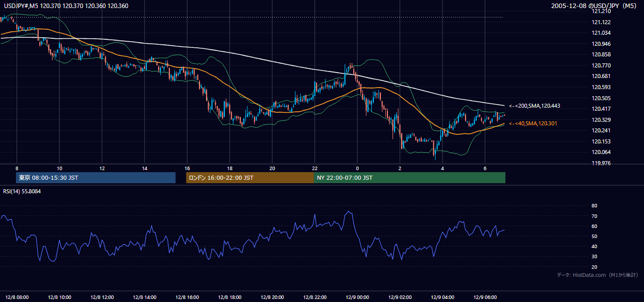Click hour label 10 on the chart time axis

click(x=59, y=168)
